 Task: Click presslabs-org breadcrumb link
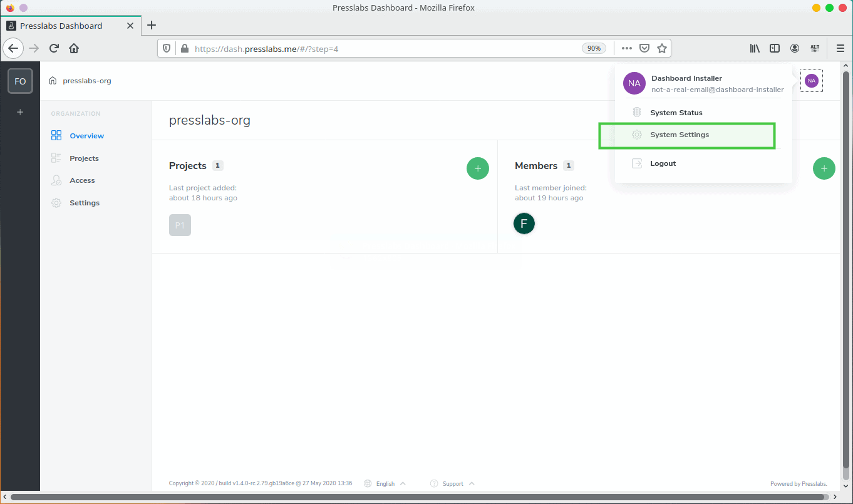click(87, 81)
